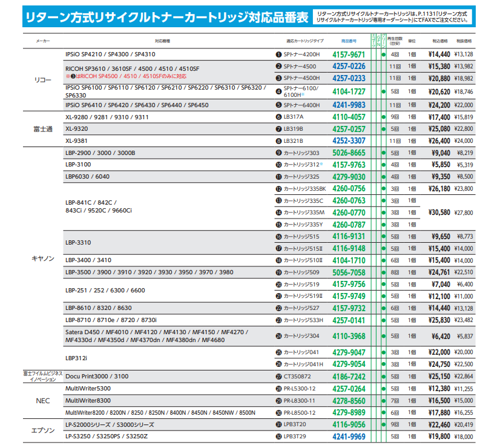Click product number 5056-7058
The height and width of the screenshot is (448, 480).
point(349,272)
